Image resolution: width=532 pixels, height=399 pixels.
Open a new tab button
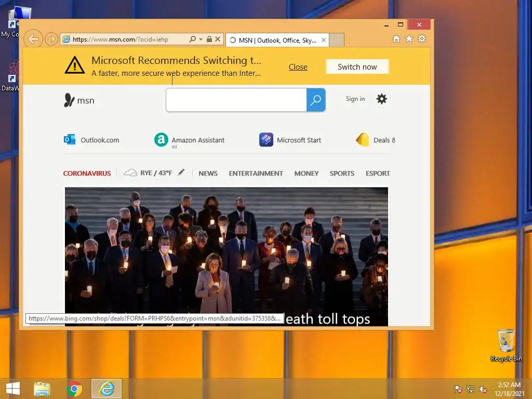coord(337,40)
